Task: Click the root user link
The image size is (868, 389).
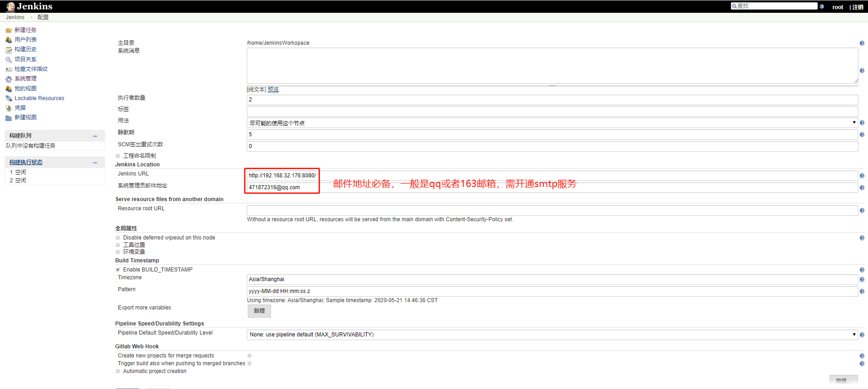Action: 838,7
